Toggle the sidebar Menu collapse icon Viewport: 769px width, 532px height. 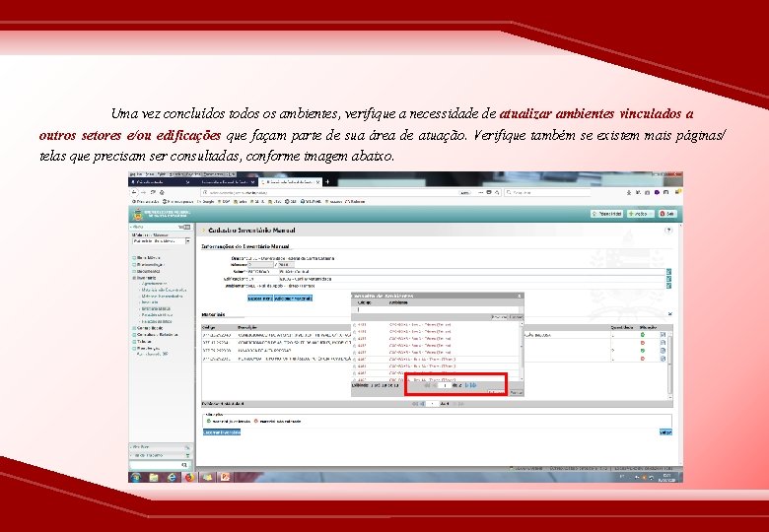coord(186,228)
